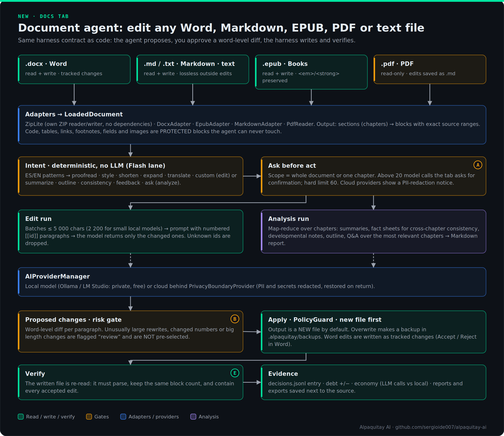Image resolution: width=504 pixels, height=436 pixels.
Task: Click the Edit run heading
Action: click(38, 219)
